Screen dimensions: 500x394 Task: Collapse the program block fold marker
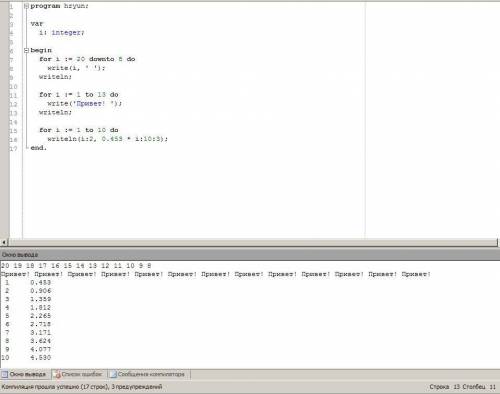[26, 6]
